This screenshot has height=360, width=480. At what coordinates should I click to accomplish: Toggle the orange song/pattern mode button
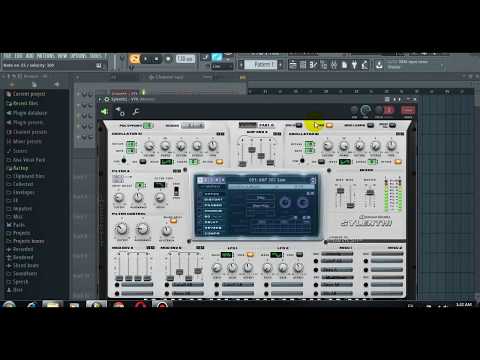coord(135,59)
